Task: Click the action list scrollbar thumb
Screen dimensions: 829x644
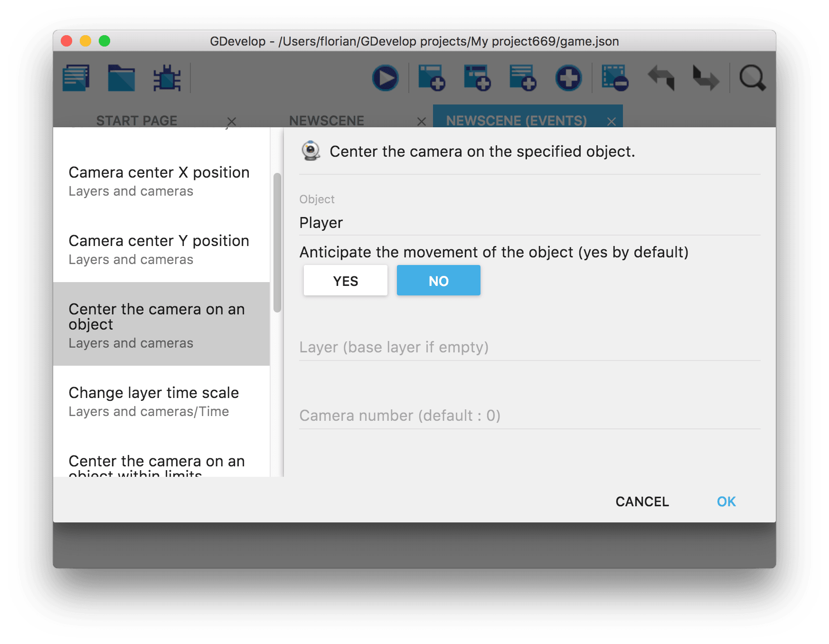Action: point(277,243)
